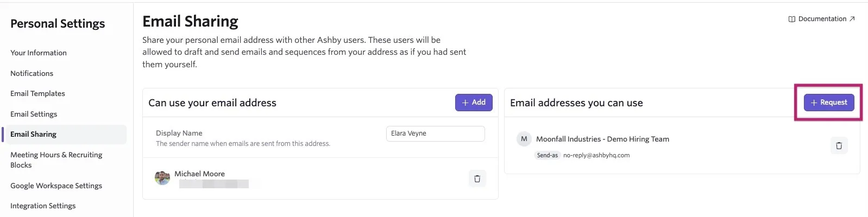Click the Send-as tag
Viewport: 868px width, 217px height.
[x=548, y=155]
